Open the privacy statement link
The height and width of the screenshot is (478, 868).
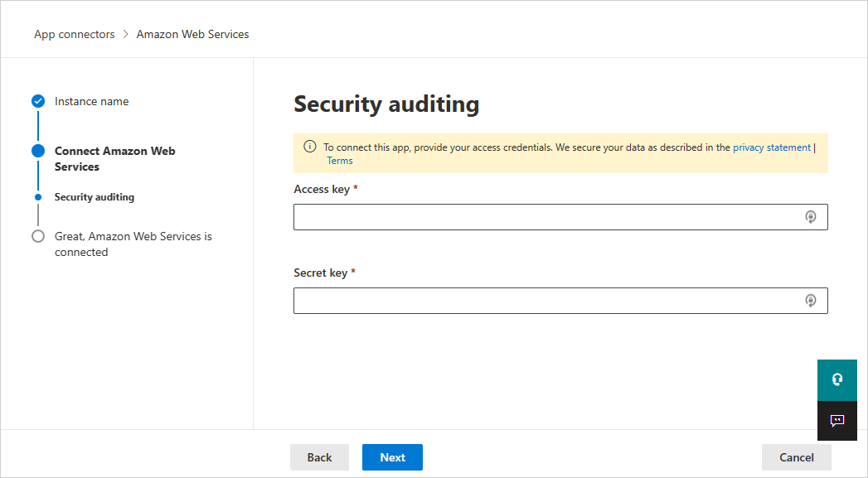coord(771,147)
